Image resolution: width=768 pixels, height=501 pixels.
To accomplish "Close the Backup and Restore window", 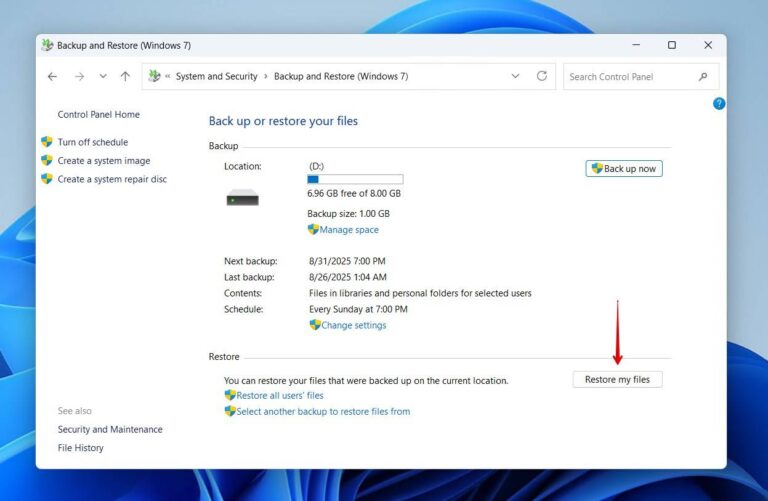I will (x=708, y=45).
